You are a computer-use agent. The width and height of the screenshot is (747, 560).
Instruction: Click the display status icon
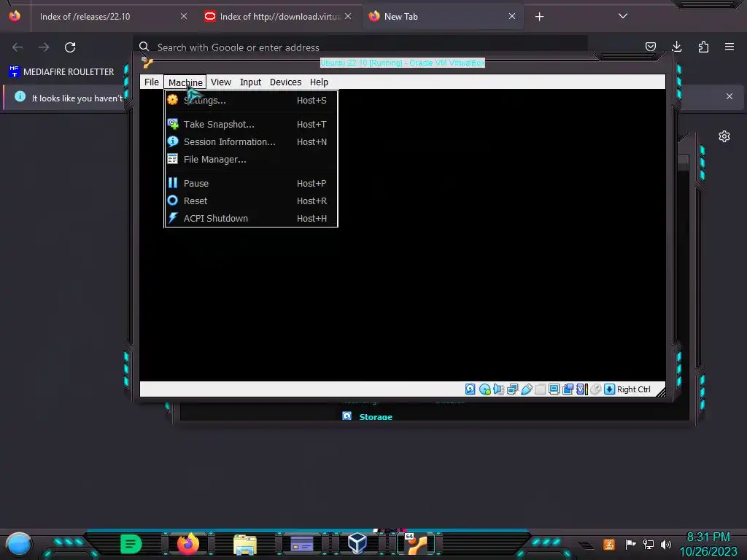(x=554, y=389)
